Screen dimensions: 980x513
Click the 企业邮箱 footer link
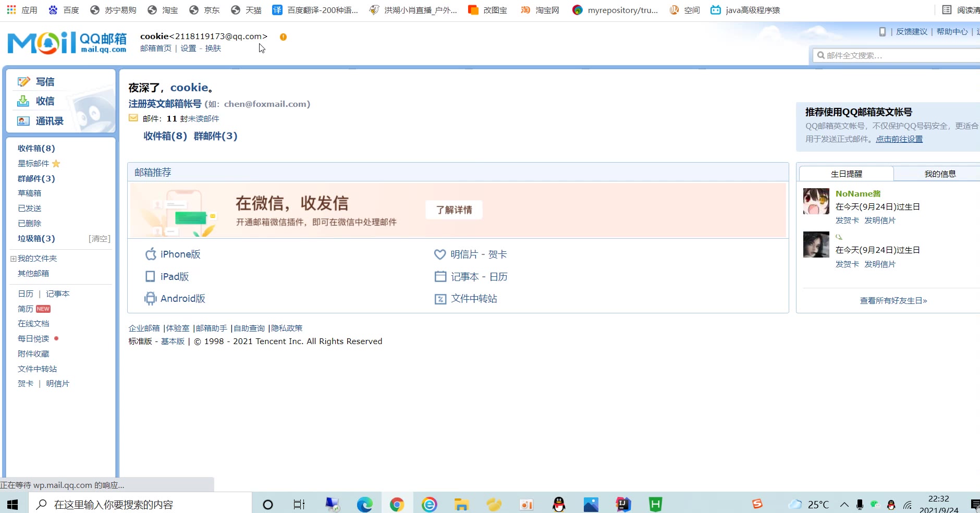point(144,328)
